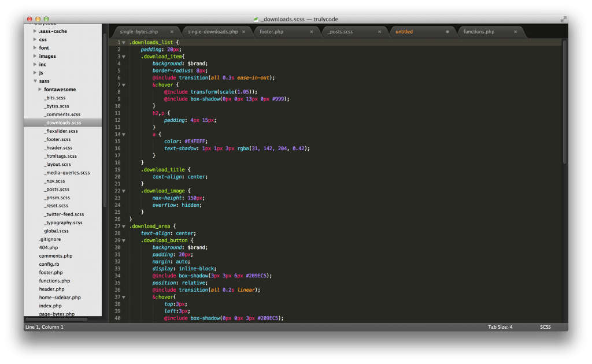Open _htmltags.scss file
Image resolution: width=592 pixels, height=364 pixels.
(60, 156)
